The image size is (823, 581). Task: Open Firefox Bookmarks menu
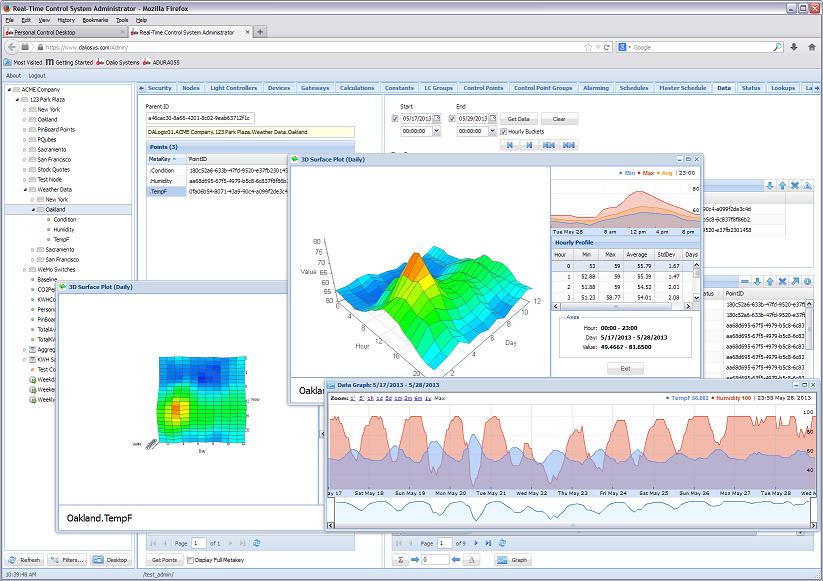point(95,20)
